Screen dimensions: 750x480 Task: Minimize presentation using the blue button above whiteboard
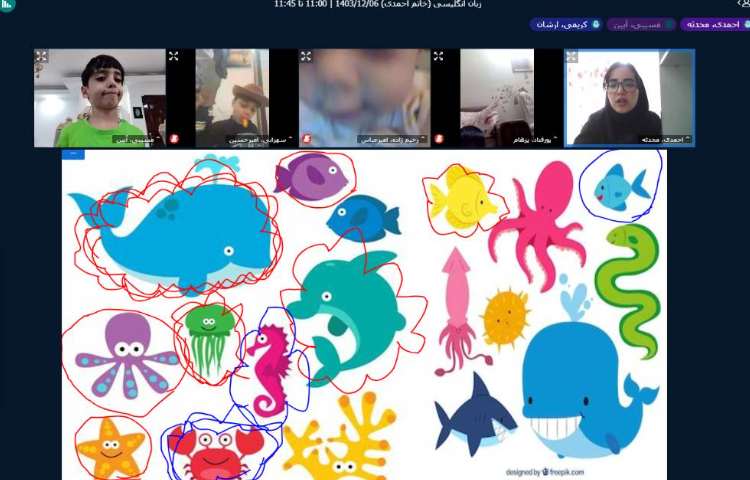[x=73, y=154]
